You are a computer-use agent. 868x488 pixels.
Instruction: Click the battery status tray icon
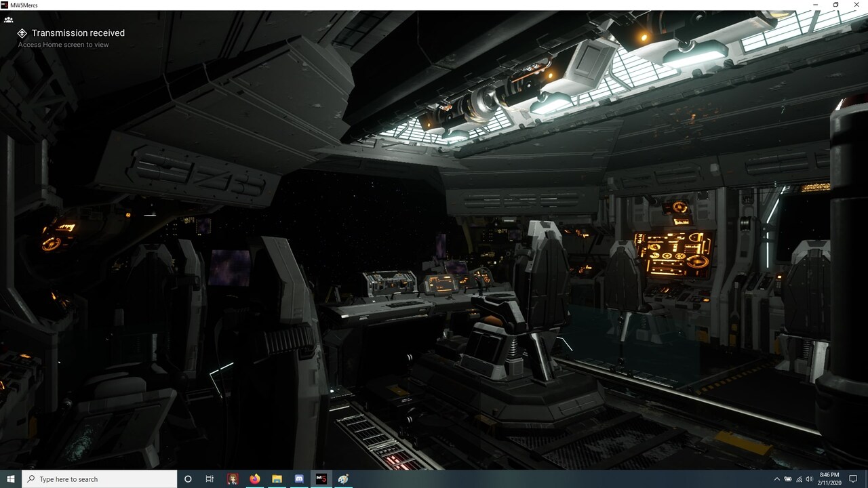788,479
